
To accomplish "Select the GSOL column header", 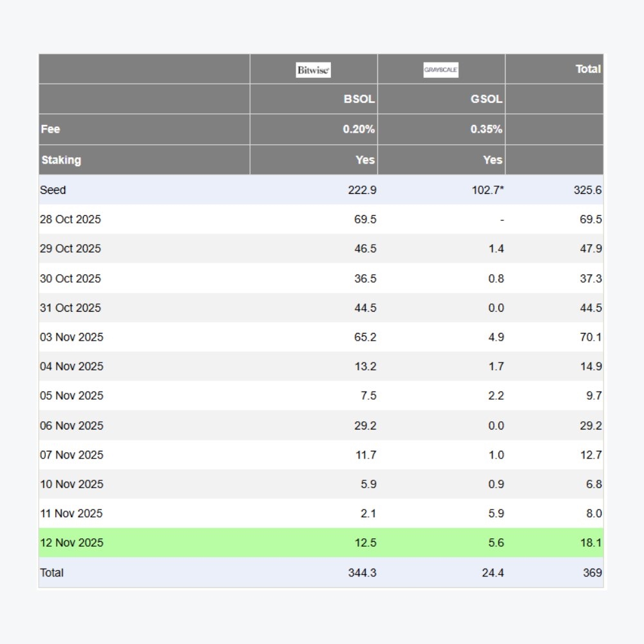I will (486, 99).
